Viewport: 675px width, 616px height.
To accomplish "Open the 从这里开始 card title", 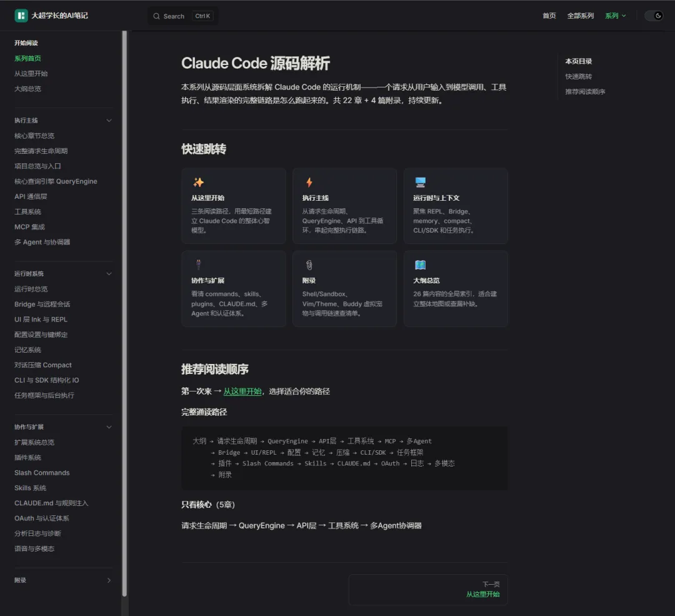I will click(x=208, y=198).
